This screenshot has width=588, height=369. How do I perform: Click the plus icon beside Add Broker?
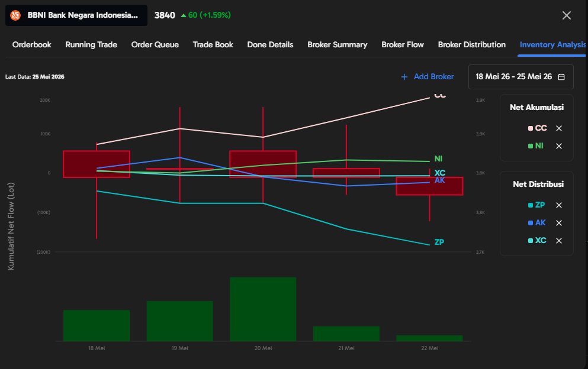(404, 77)
